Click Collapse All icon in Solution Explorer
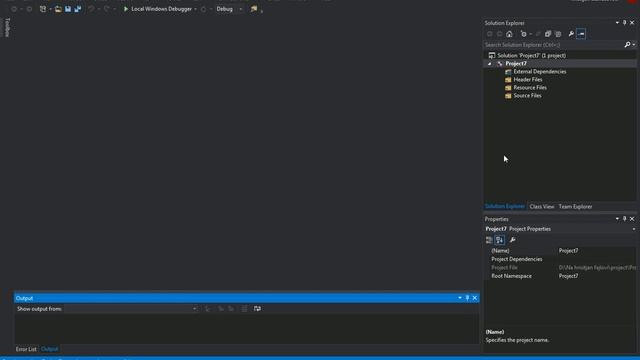640x360 pixels. pyautogui.click(x=548, y=34)
